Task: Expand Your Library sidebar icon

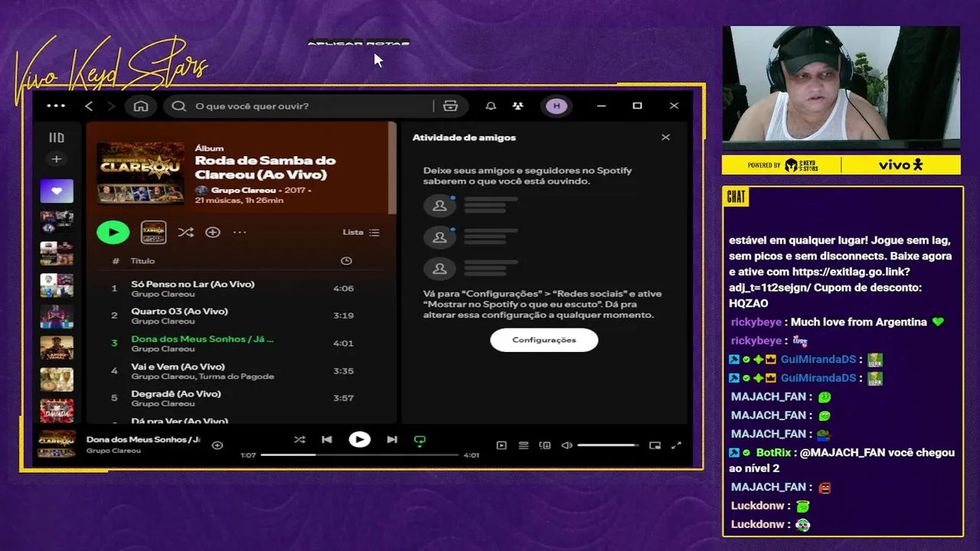Action: click(x=57, y=138)
